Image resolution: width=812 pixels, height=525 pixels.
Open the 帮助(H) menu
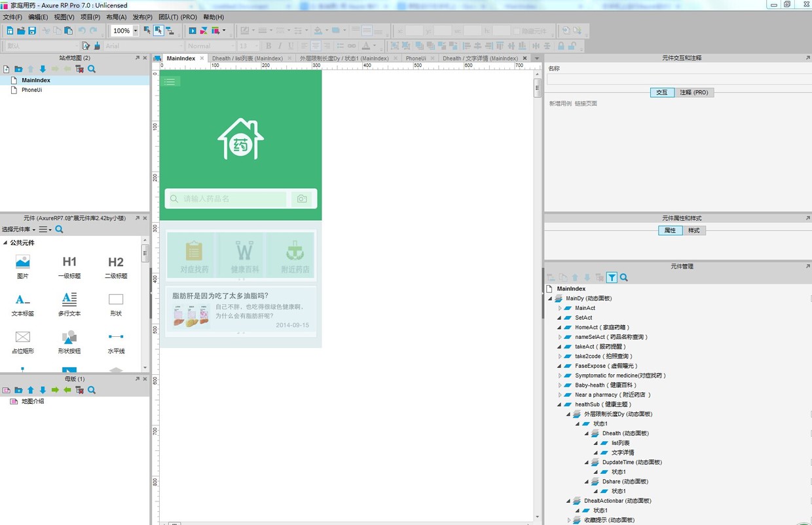point(213,17)
